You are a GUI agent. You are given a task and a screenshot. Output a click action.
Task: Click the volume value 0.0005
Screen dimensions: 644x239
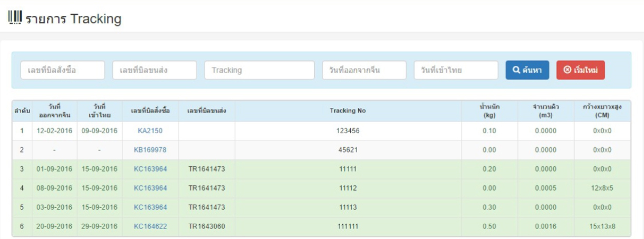(546, 188)
